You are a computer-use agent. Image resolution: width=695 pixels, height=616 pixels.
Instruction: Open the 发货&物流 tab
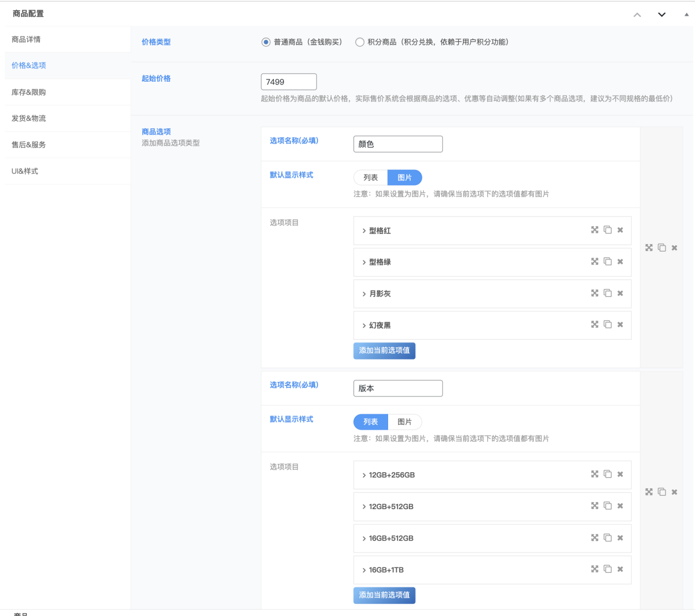tap(29, 119)
